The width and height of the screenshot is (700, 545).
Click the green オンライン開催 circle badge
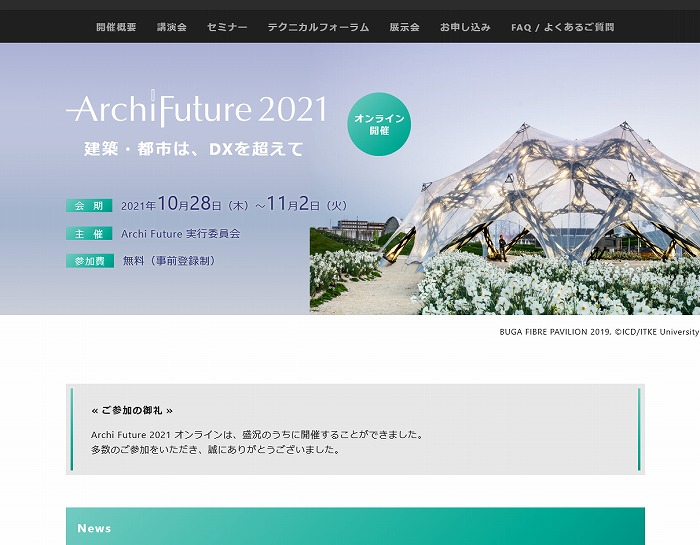click(379, 124)
